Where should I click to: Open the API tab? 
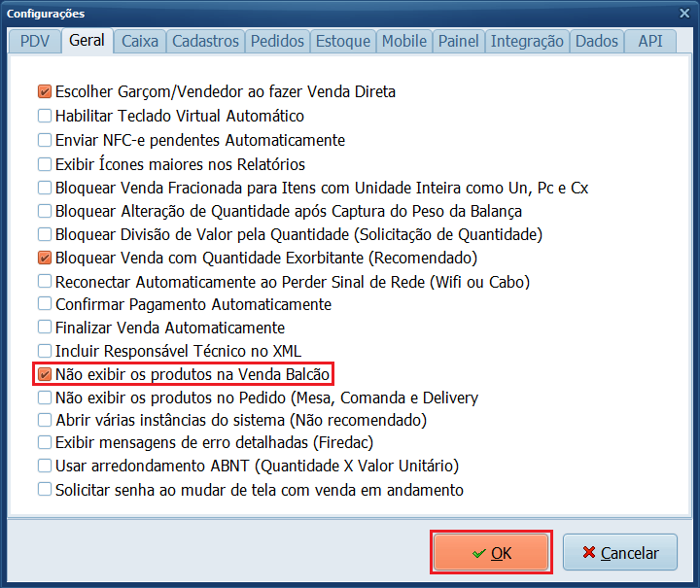(x=650, y=41)
